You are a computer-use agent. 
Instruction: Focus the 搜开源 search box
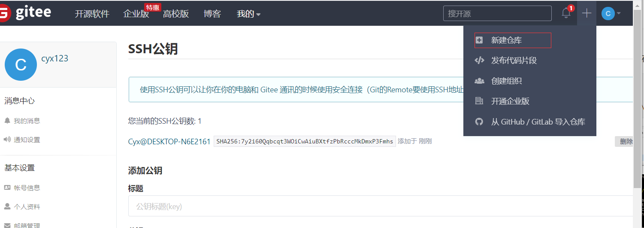(497, 13)
